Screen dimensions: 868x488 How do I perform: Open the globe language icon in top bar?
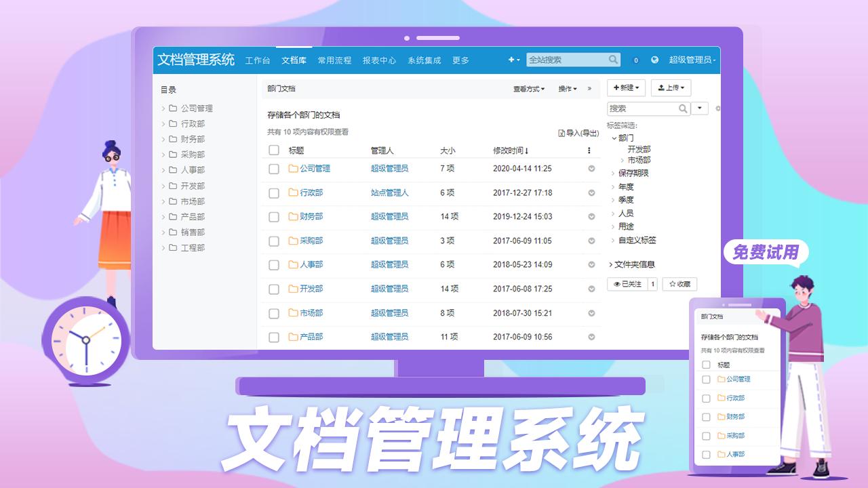[x=654, y=60]
